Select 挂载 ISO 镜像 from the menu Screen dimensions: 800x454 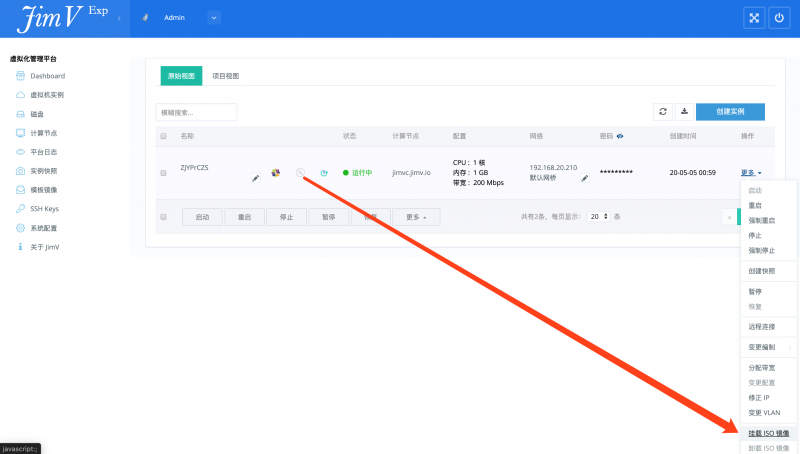[768, 433]
